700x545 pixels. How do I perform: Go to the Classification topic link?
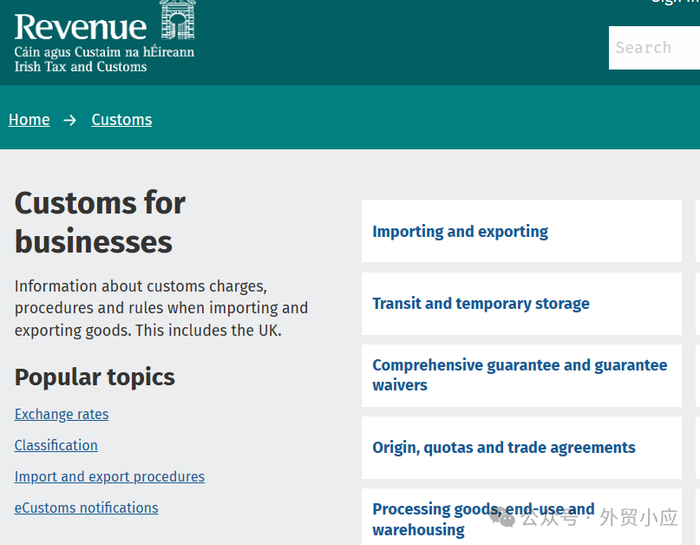(x=56, y=445)
